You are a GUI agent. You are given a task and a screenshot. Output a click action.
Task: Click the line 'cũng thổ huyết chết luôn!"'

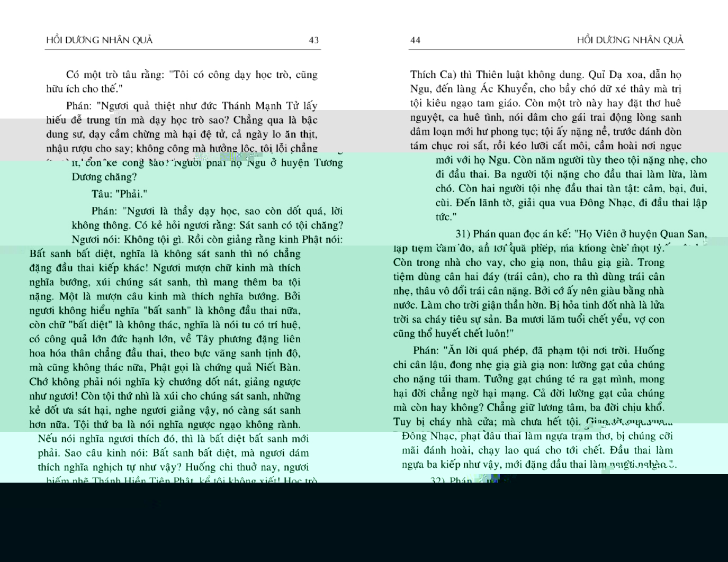[x=454, y=334]
